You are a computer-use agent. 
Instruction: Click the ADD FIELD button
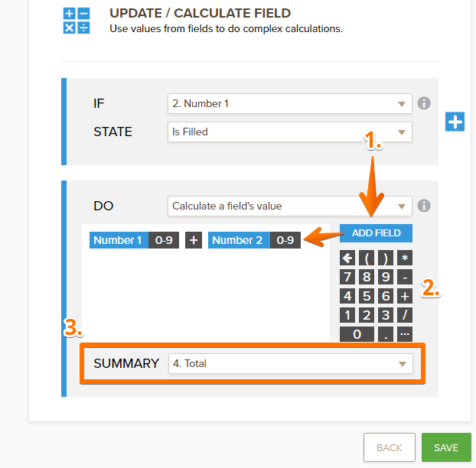pyautogui.click(x=376, y=232)
